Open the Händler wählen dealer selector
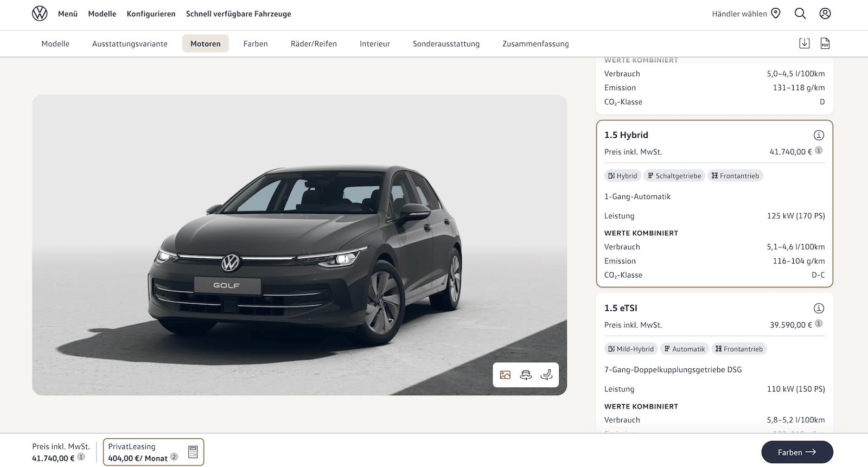 pos(746,14)
